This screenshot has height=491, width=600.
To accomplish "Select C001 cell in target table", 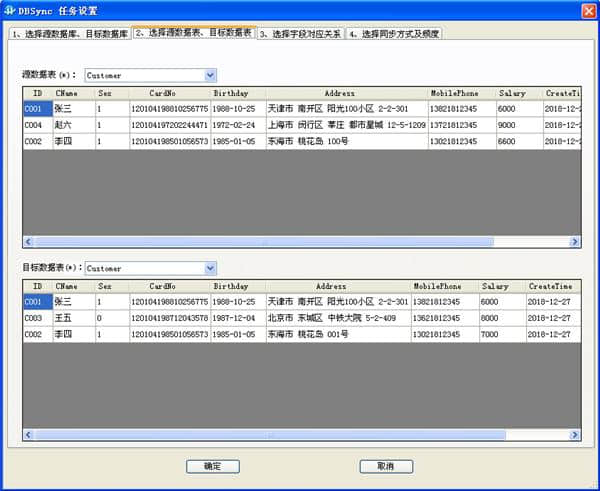I will point(35,301).
